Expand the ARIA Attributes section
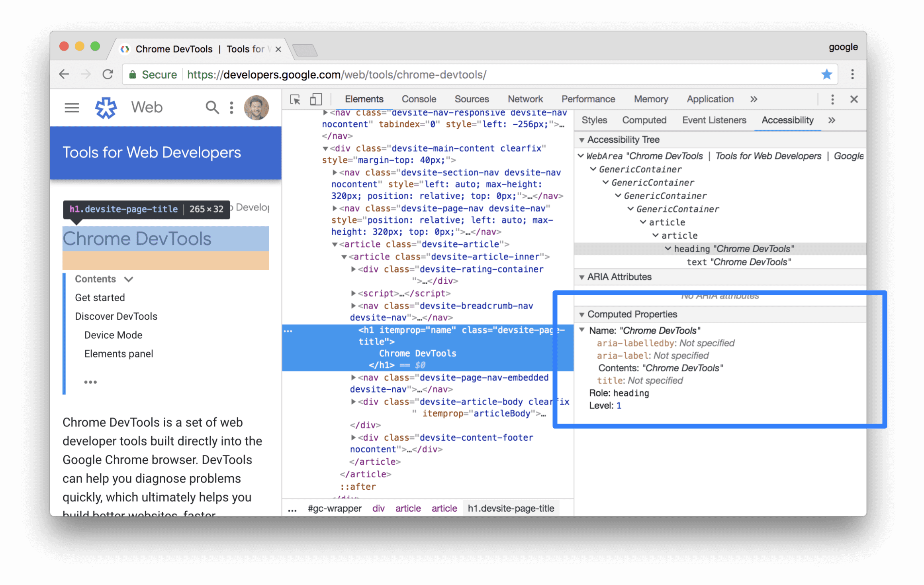The width and height of the screenshot is (924, 585). (581, 276)
